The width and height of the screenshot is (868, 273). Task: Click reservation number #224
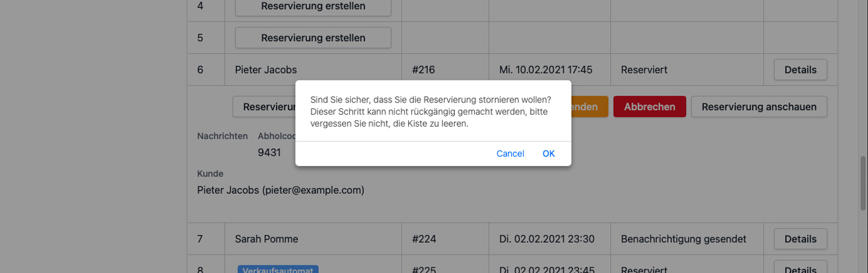(x=424, y=239)
